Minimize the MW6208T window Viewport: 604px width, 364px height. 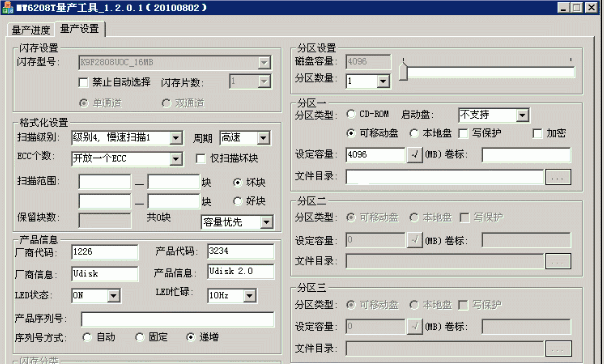(564, 8)
